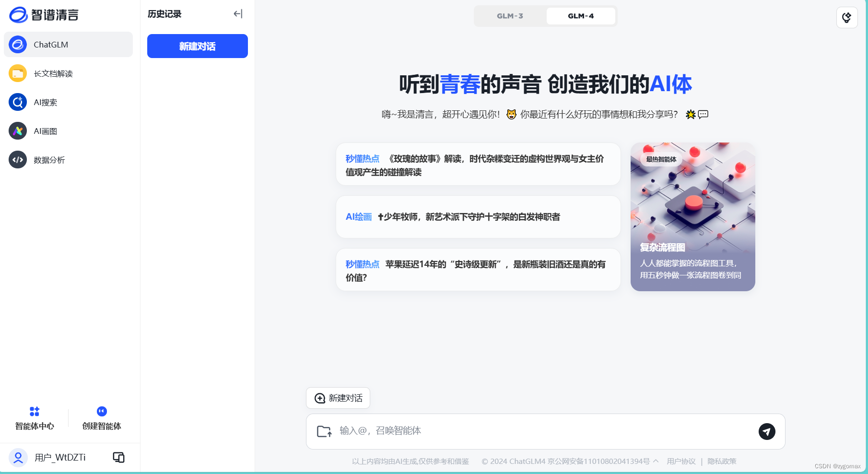Select the AI搜索 sidebar label
Screen dimensions: 868x474
(x=46, y=102)
